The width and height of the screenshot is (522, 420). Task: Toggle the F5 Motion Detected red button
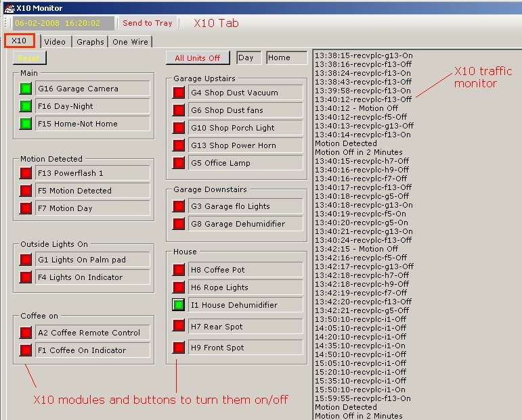click(x=26, y=191)
